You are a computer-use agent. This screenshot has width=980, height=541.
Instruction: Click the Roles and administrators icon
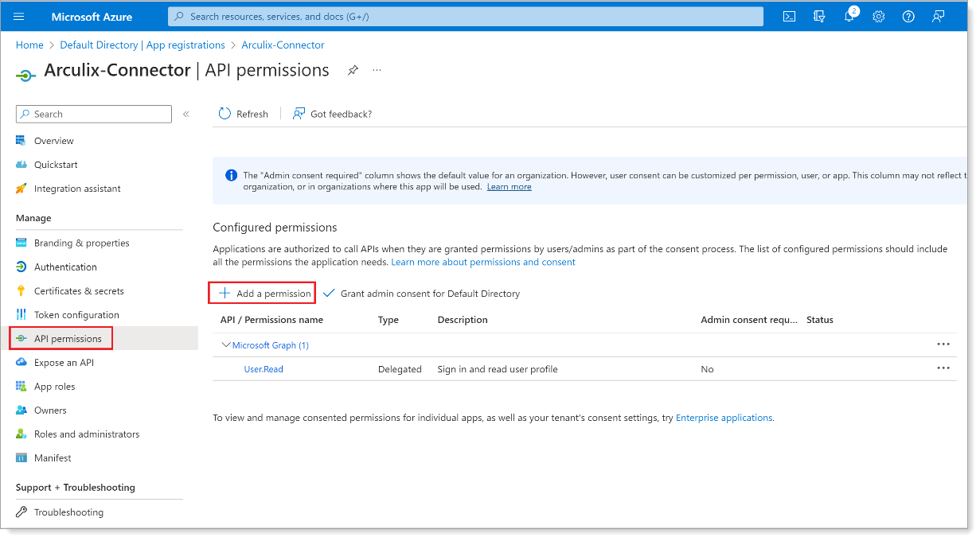click(21, 434)
